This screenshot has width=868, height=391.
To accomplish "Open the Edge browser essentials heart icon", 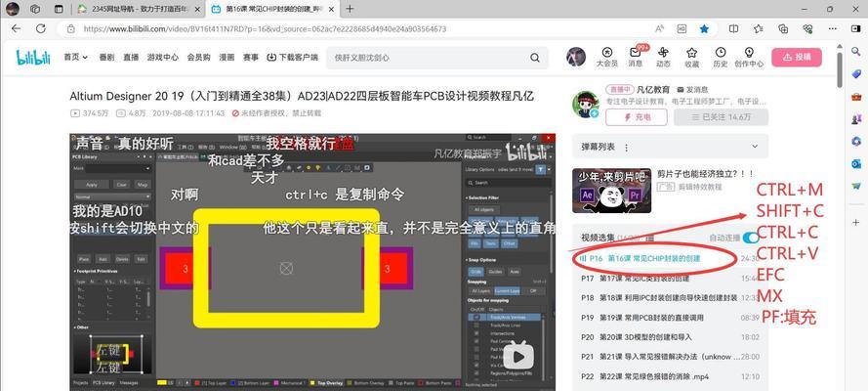I will [807, 28].
